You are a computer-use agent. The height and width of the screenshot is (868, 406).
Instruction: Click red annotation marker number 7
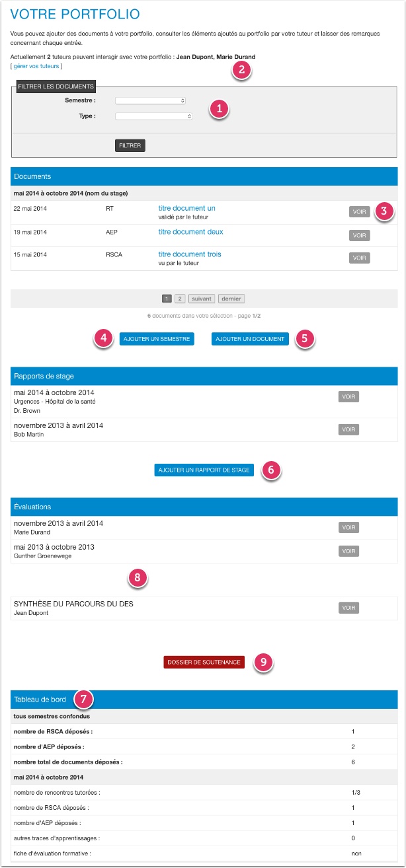point(83,698)
